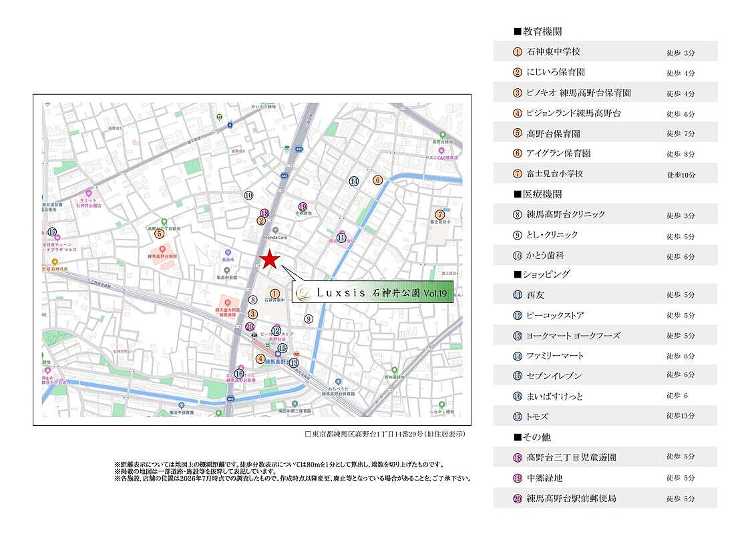The image size is (756, 534).
Task: Click the Luxsis 石神井公園 Vol.19 label
Action: [x=373, y=292]
